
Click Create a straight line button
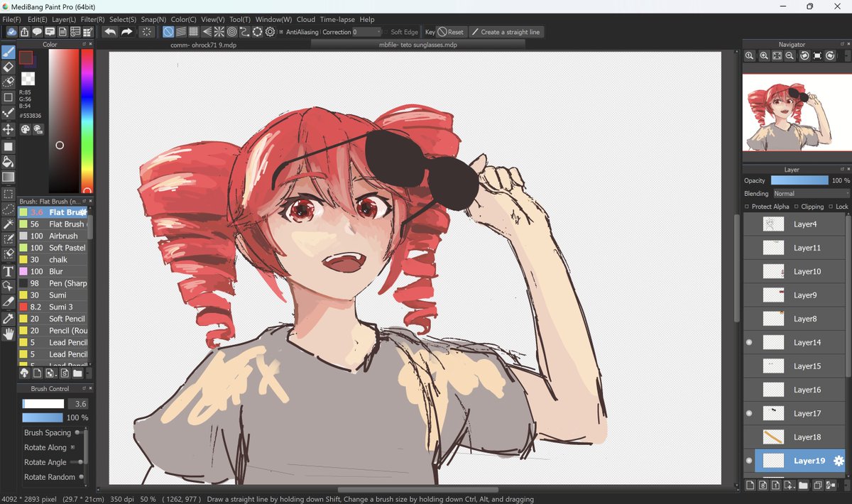tap(506, 32)
